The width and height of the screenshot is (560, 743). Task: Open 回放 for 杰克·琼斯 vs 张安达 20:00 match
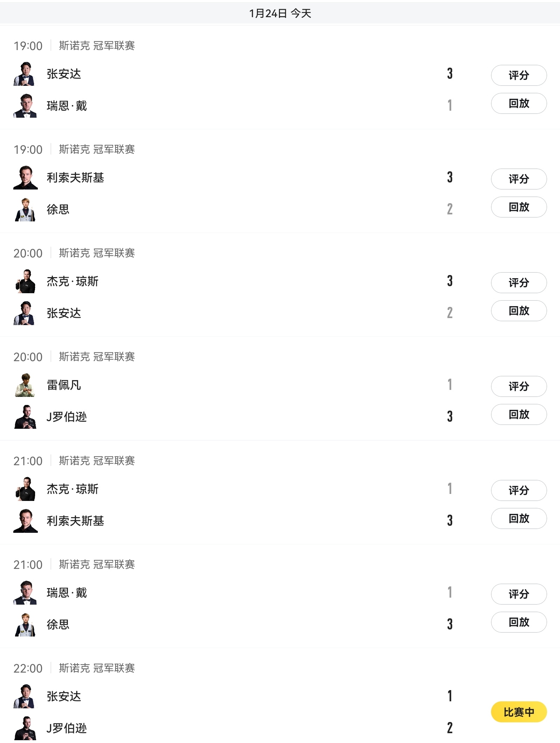coord(519,311)
